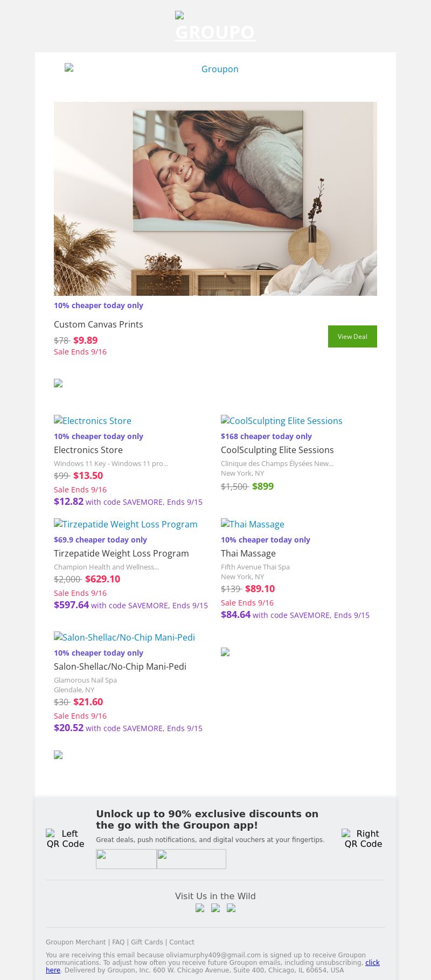The height and width of the screenshot is (980, 431).
Task: Open Tirzepatide Weight Loss Program image link
Action: (126, 524)
